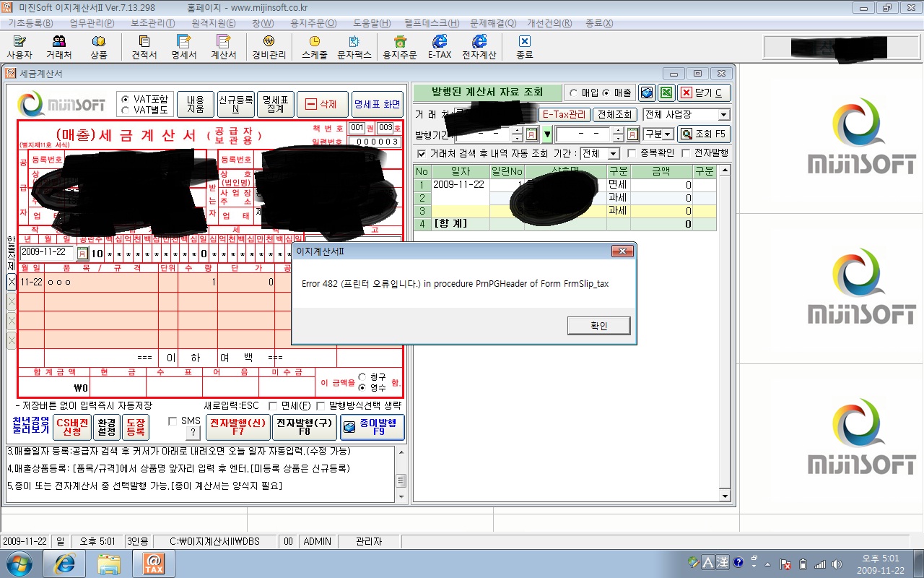This screenshot has height=578, width=924.
Task: Click the SMS help question mark button
Action: coord(193,433)
